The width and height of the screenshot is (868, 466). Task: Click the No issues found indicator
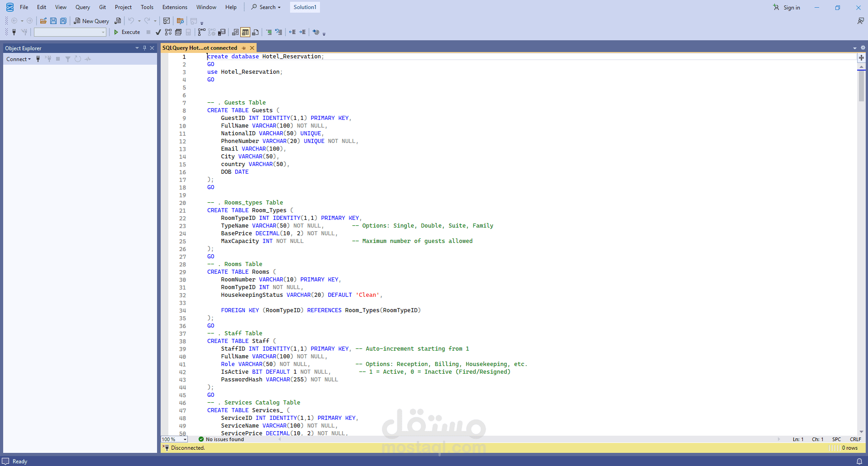tap(221, 439)
